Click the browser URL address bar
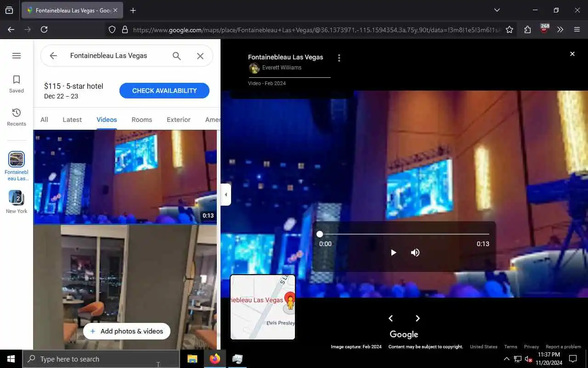This screenshot has height=368, width=588. coord(316,29)
